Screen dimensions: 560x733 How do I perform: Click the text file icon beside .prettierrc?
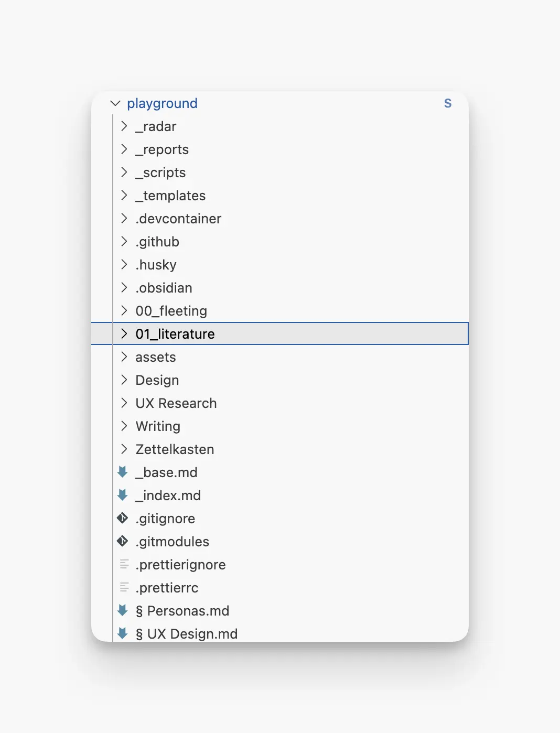124,587
